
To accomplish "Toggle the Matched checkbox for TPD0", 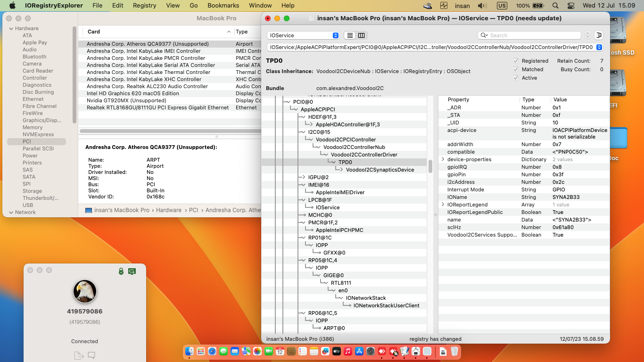I will 515,69.
